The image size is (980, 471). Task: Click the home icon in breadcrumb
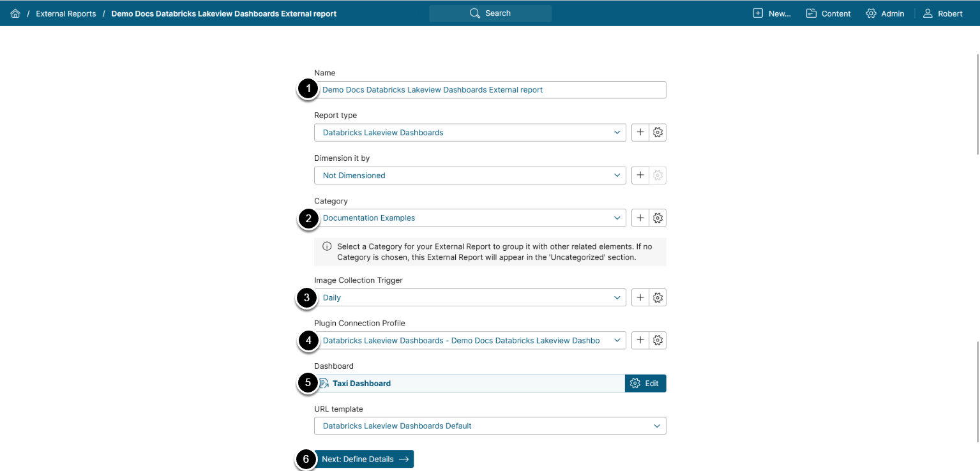click(15, 13)
